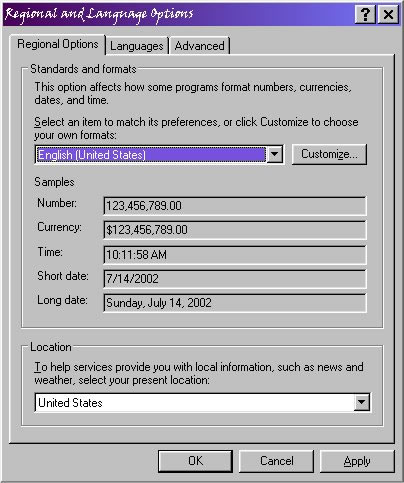Click the Short date sample field
Screen dimensions: 404x483
(x=235, y=279)
